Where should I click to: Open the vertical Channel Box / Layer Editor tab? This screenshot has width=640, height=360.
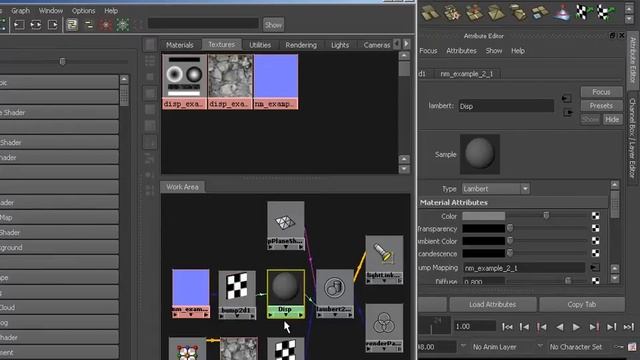pyautogui.click(x=633, y=138)
